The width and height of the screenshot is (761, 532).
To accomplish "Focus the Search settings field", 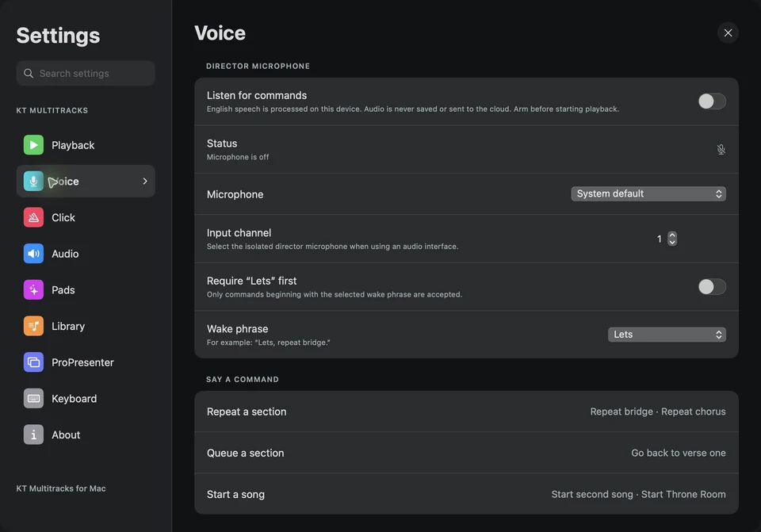I will coord(86,73).
